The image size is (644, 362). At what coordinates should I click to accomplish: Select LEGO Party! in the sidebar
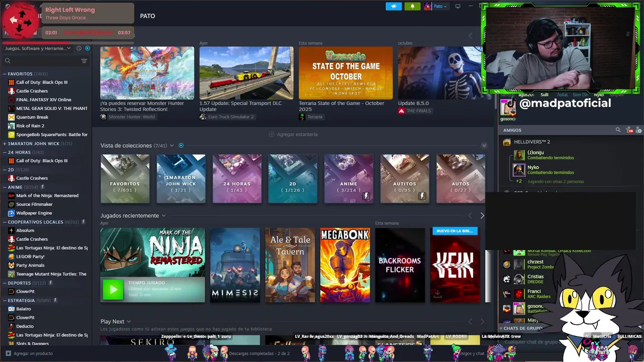click(x=30, y=256)
